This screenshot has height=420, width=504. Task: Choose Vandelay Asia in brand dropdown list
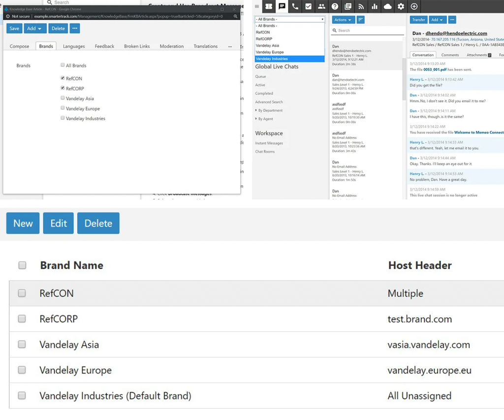pyautogui.click(x=289, y=46)
